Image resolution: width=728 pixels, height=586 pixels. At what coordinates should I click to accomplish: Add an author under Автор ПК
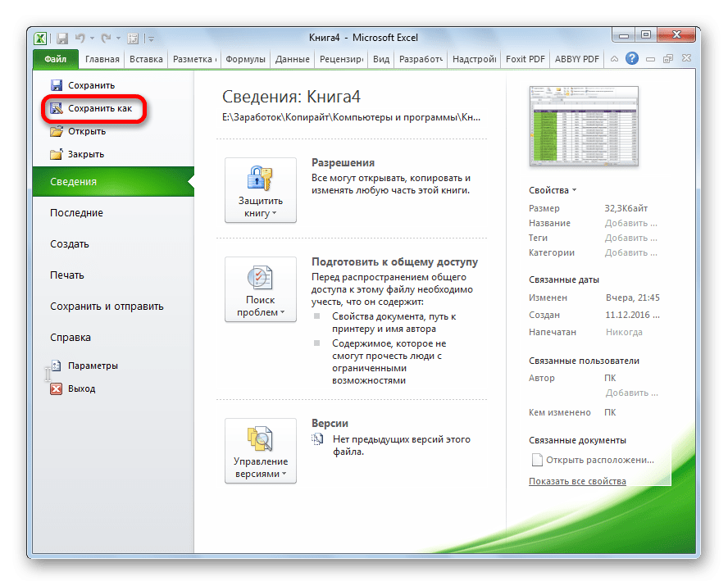pyautogui.click(x=631, y=393)
